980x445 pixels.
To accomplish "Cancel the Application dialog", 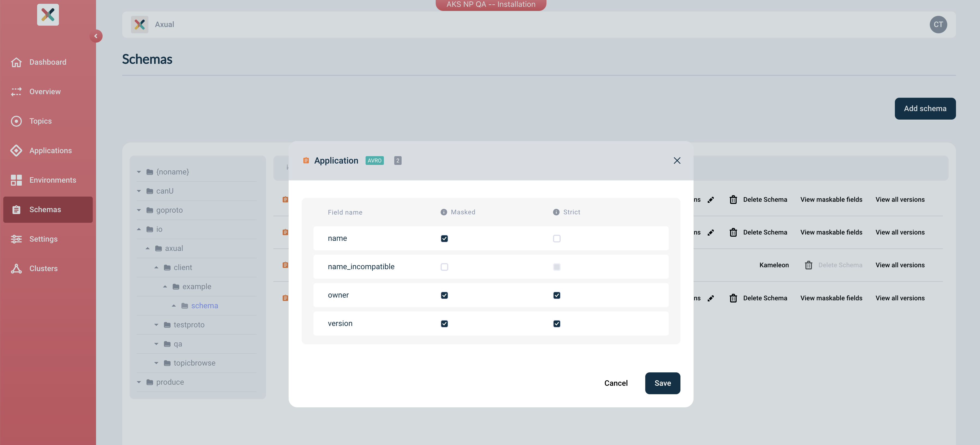I will coord(616,383).
